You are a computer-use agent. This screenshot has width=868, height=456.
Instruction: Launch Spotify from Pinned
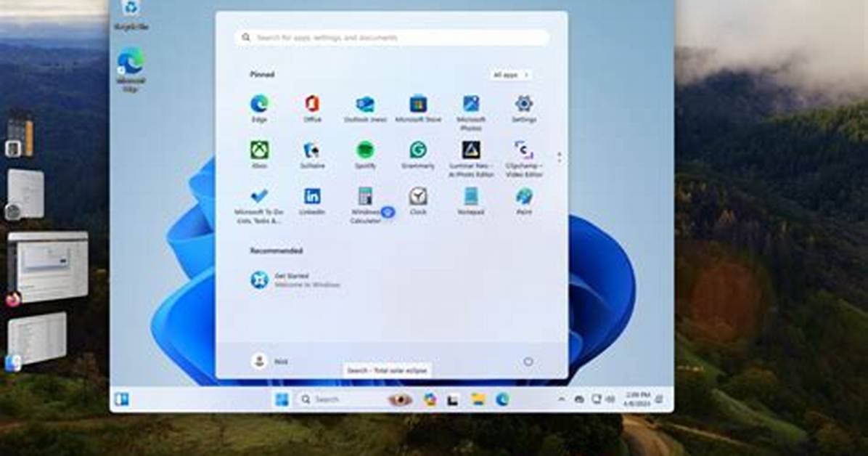point(365,155)
